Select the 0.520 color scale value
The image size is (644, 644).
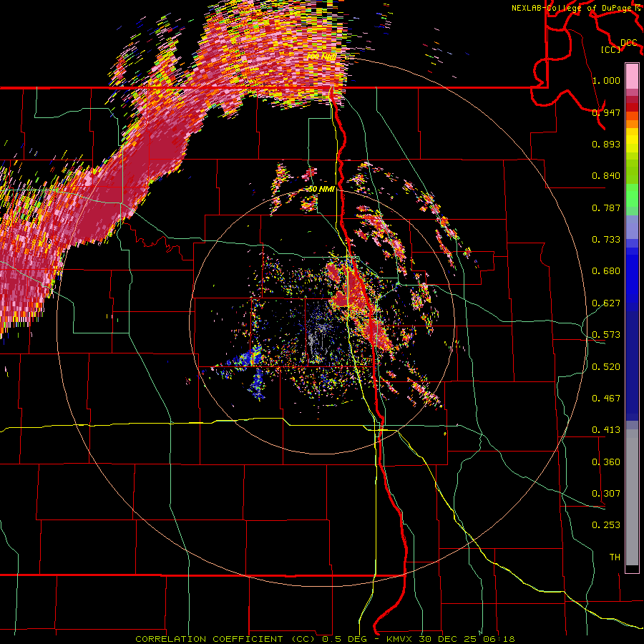tap(606, 367)
